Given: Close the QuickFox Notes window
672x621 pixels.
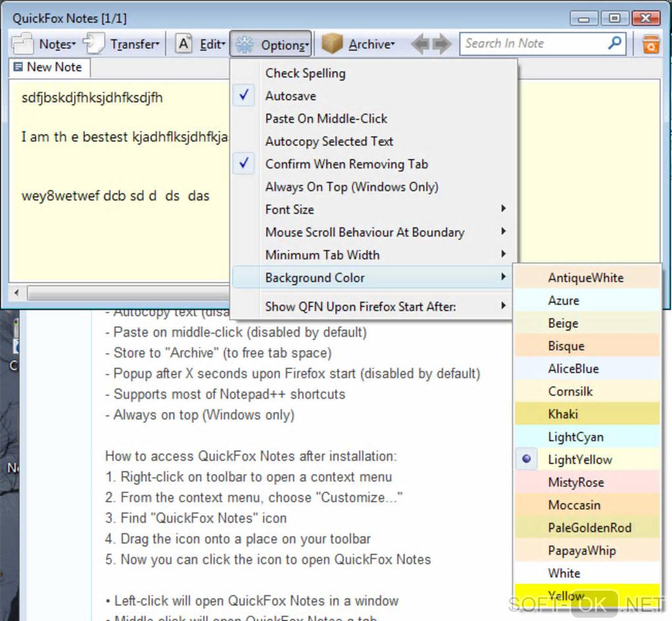Looking at the screenshot, I should [x=646, y=18].
